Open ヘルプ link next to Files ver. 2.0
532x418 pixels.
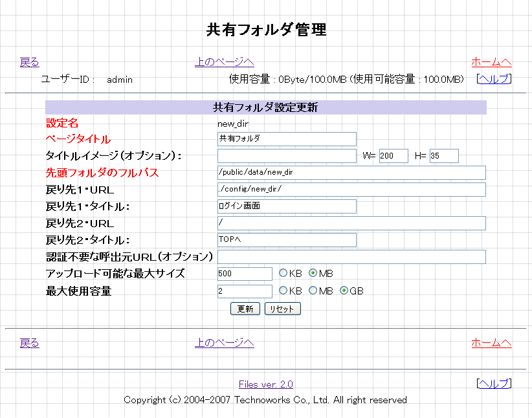tap(493, 384)
